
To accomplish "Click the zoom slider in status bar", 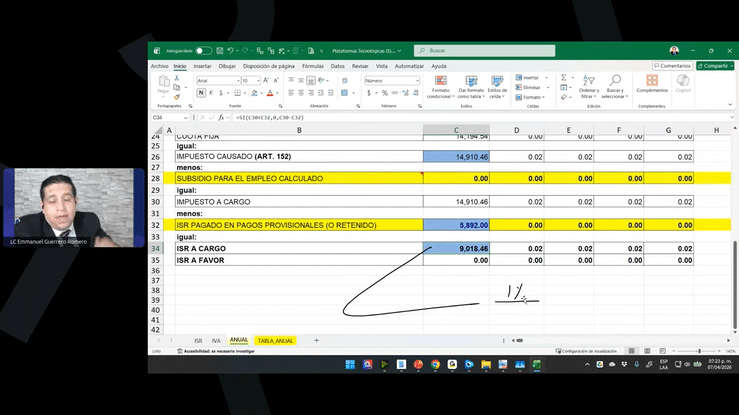I will 699,351.
